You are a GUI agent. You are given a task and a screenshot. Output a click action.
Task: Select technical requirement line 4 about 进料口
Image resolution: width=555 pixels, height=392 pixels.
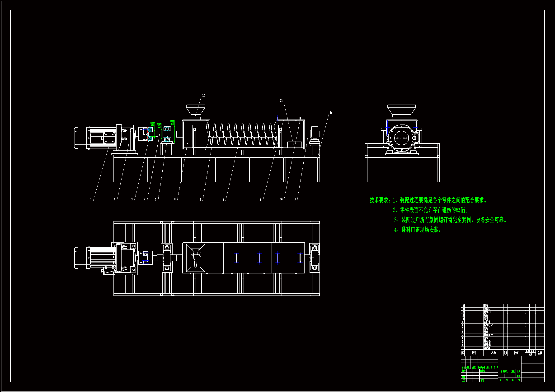(x=418, y=230)
